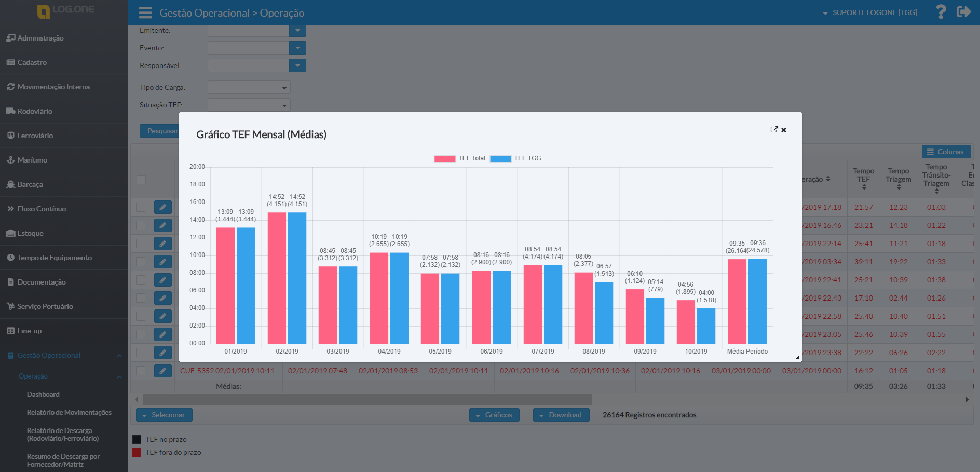This screenshot has width=980, height=472.
Task: Open the help question mark icon
Action: (x=941, y=12)
